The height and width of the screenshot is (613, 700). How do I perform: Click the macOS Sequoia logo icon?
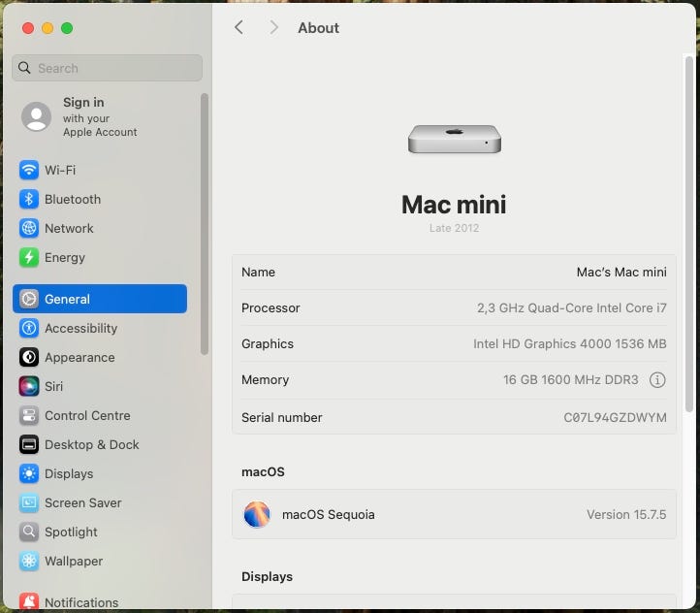(257, 514)
